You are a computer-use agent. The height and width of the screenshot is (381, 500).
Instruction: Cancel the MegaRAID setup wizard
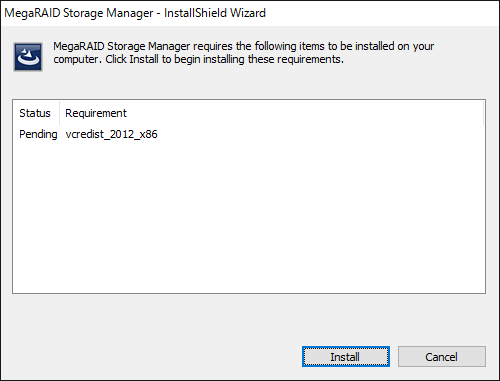pos(442,357)
